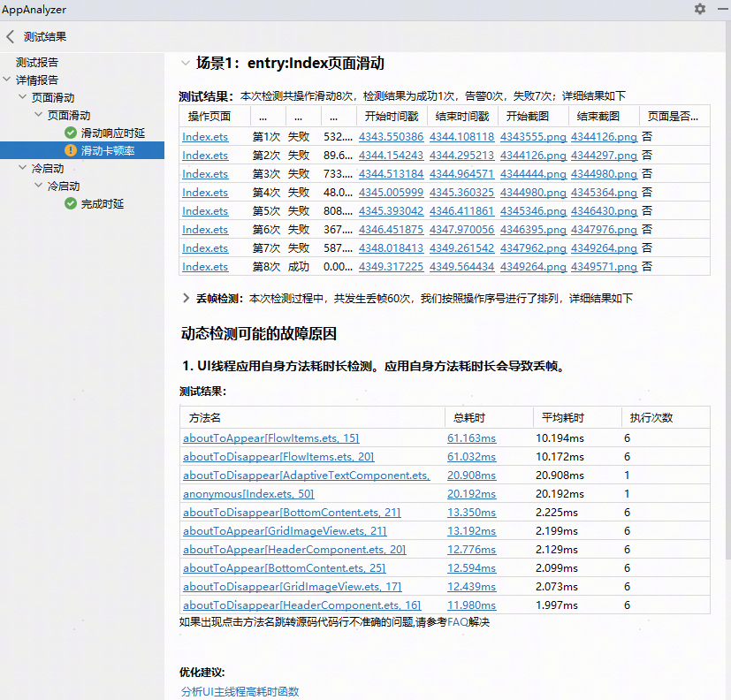731x700 pixels.
Task: Click the back arrow beside 测试结果
Action: click(x=11, y=37)
